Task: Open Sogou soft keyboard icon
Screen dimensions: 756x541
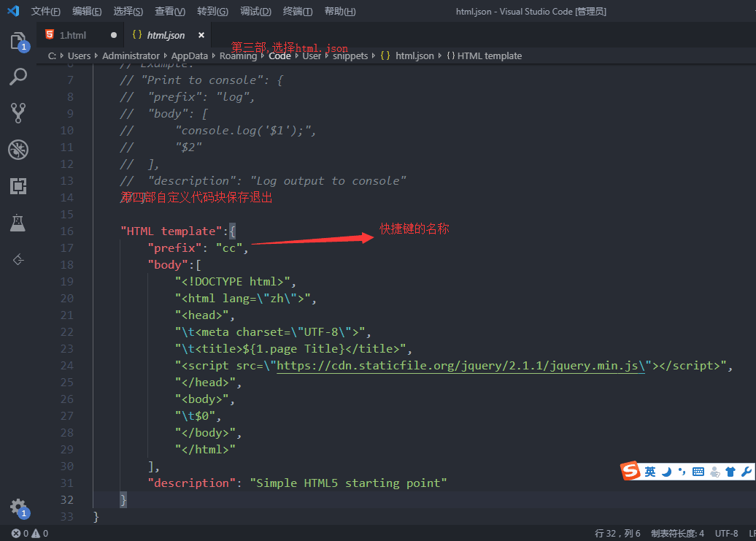Action: (x=698, y=472)
